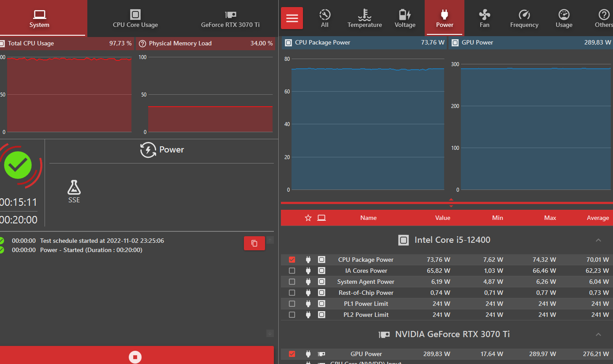Copy the test log with the red button
The image size is (613, 364).
click(254, 243)
